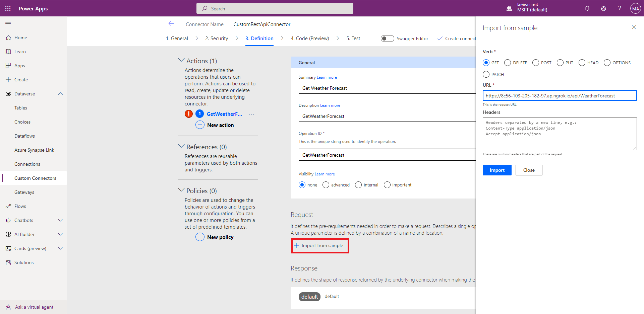Close the Import from sample panel

[634, 27]
